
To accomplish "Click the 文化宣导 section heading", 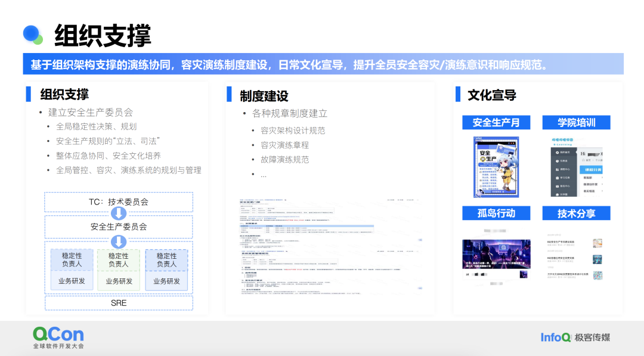I will pyautogui.click(x=492, y=95).
